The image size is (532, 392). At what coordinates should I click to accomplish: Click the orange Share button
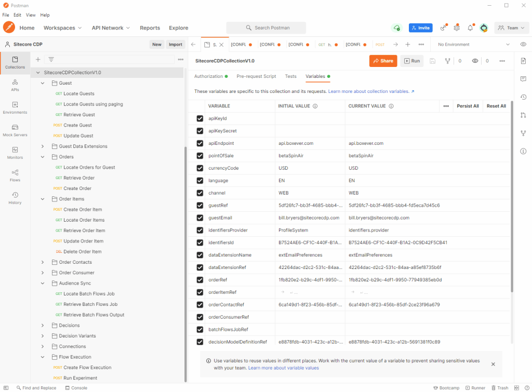point(383,61)
